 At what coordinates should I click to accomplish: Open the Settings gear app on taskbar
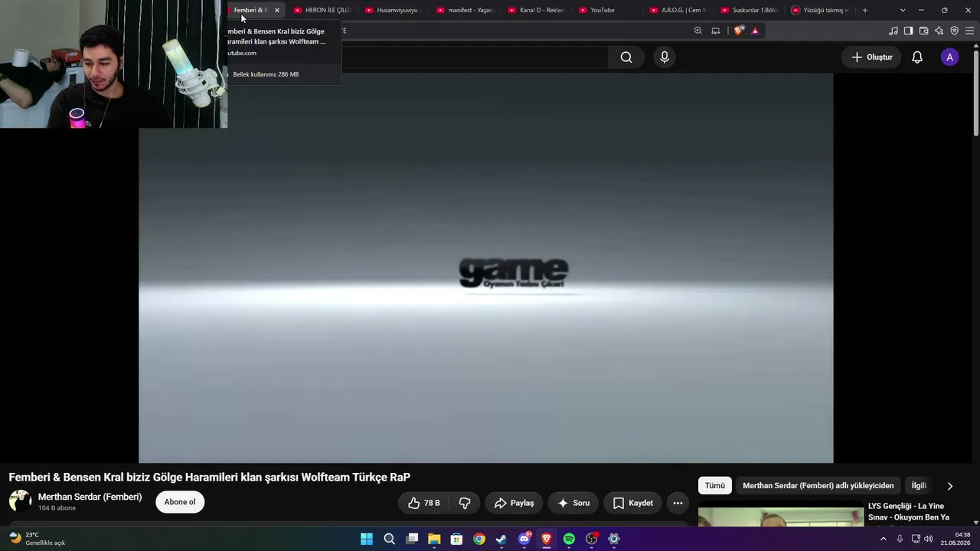pyautogui.click(x=614, y=539)
